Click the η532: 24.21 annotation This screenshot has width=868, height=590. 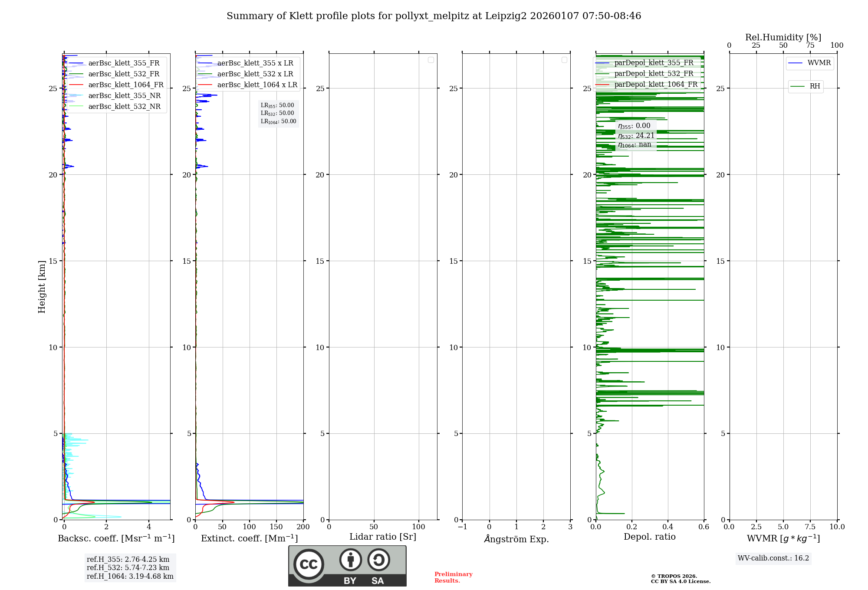(x=636, y=135)
